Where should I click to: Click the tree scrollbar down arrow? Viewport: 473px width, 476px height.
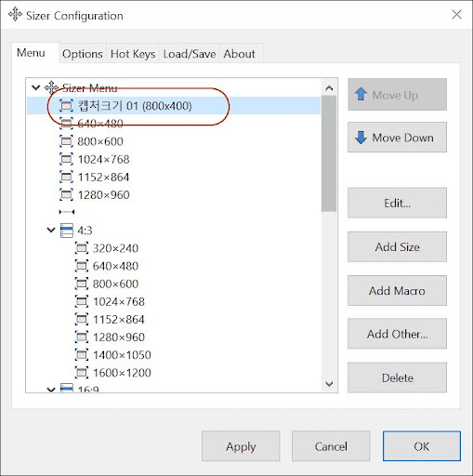click(329, 384)
